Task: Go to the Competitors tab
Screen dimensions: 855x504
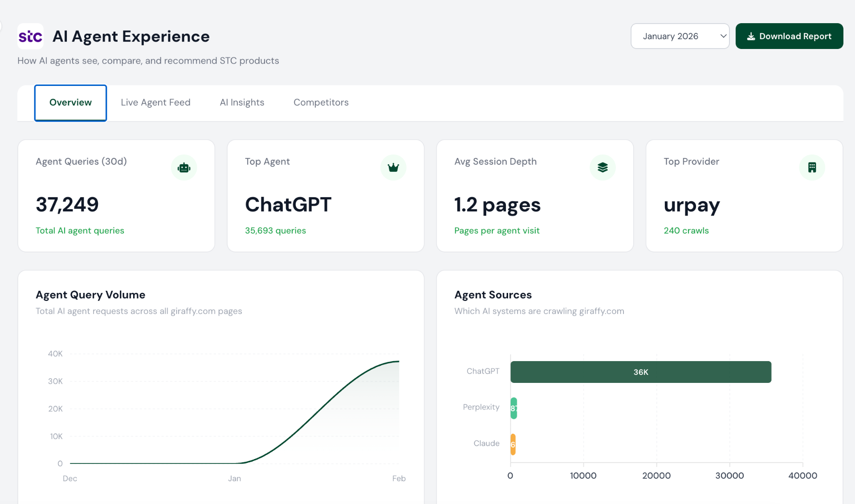Action: coord(321,102)
